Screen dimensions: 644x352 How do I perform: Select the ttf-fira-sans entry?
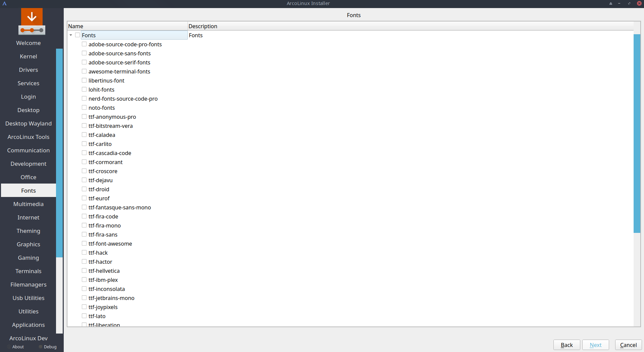click(103, 235)
